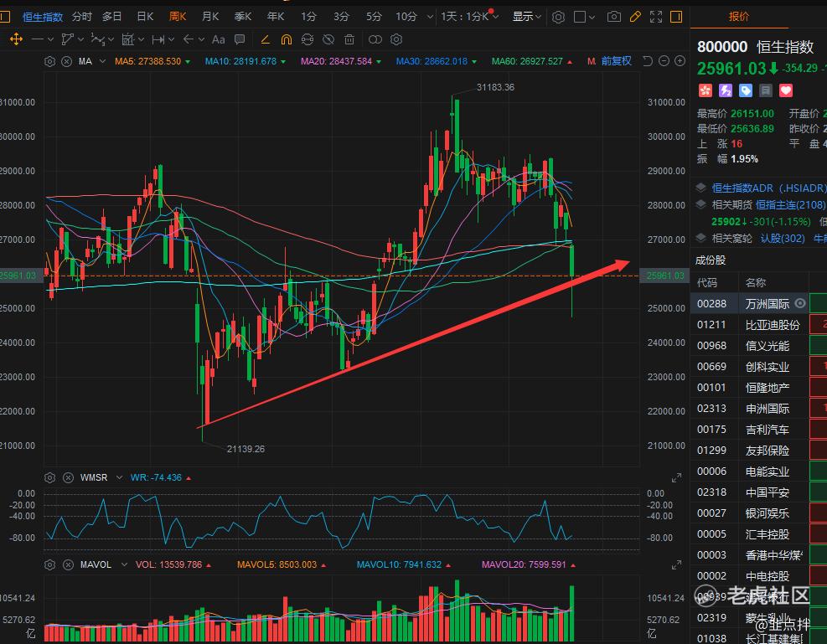Click the 前复权 adjustment button

(x=616, y=61)
